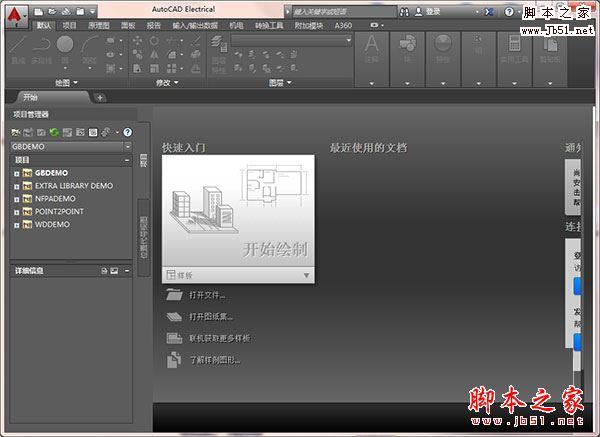Expand the POINT2POINT tree node
This screenshot has width=600, height=437.
point(16,212)
